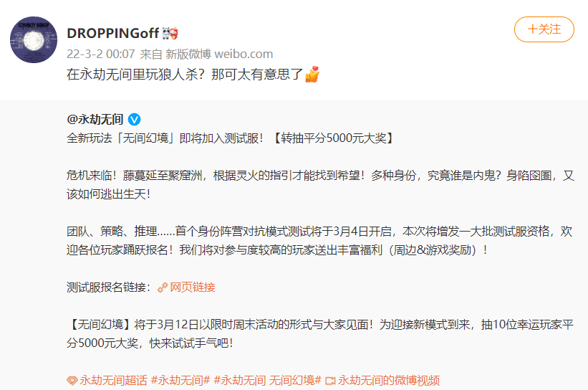The image size is (588, 390).
Task: Open the DROPPINGoff username link
Action: 113,34
